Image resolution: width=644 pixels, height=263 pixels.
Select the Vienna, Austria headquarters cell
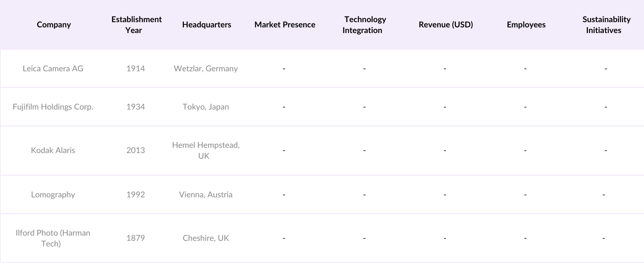point(206,195)
